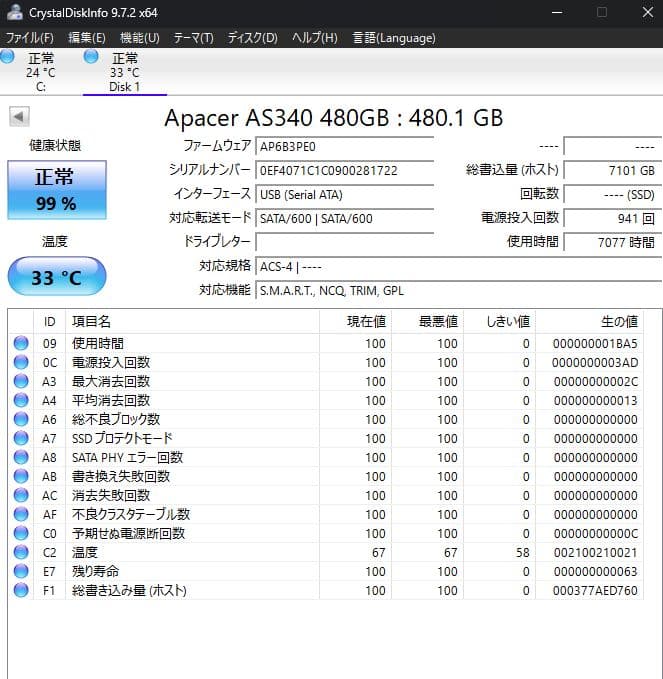Select the 不良クラスタテーブル数 attribute row
Image resolution: width=663 pixels, height=679 pixels.
(326, 514)
